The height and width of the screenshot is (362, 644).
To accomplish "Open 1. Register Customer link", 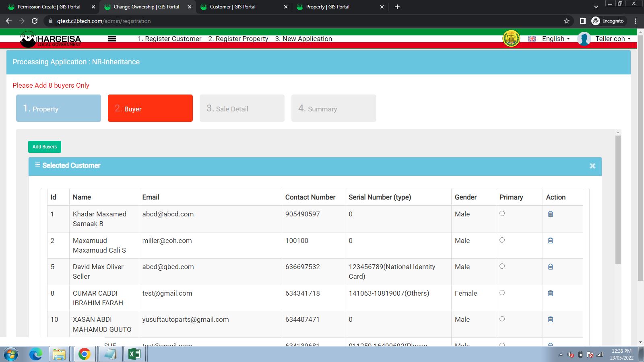I will point(169,39).
